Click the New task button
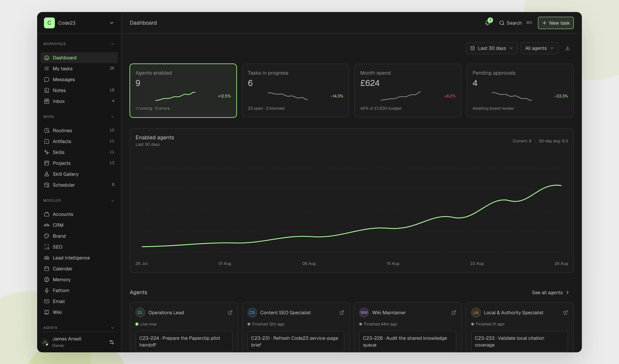Viewport: 619px width, 364px height. coord(556,23)
